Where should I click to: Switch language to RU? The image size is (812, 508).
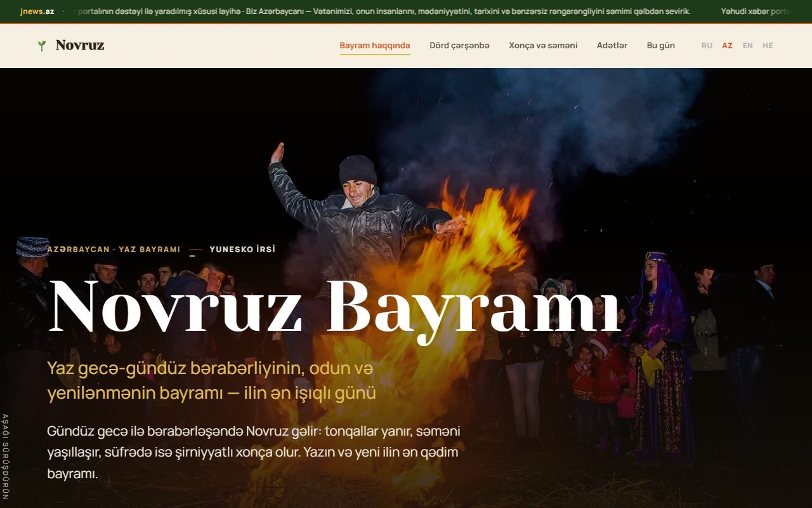coord(707,46)
